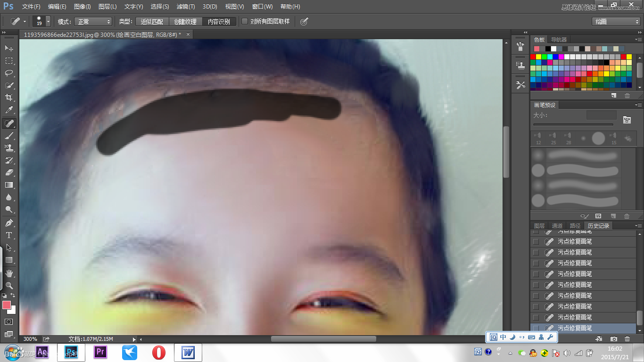This screenshot has height=362, width=644.
Task: Set history brush source on a 污点修复画笔 state
Action: (x=536, y=241)
